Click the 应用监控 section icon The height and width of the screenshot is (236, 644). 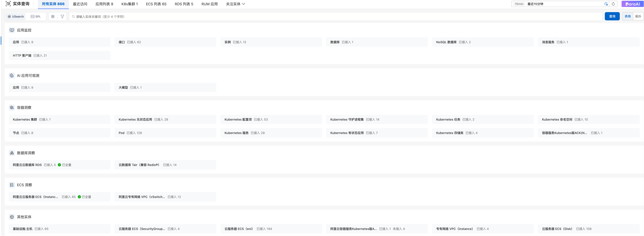pos(12,30)
